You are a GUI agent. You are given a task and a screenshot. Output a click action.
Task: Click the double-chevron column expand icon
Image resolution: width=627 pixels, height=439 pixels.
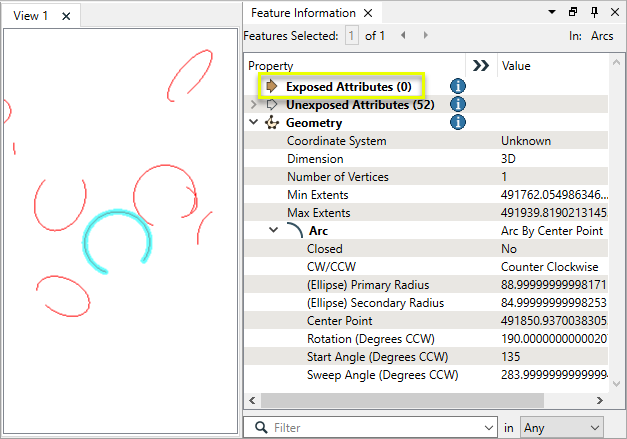pyautogui.click(x=481, y=66)
